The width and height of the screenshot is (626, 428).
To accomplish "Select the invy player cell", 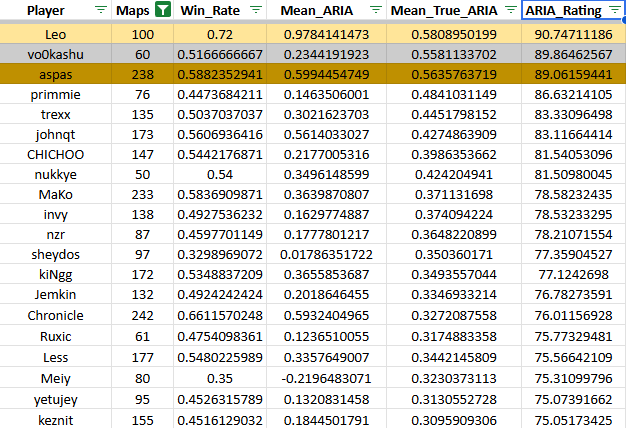I will 55,214.
